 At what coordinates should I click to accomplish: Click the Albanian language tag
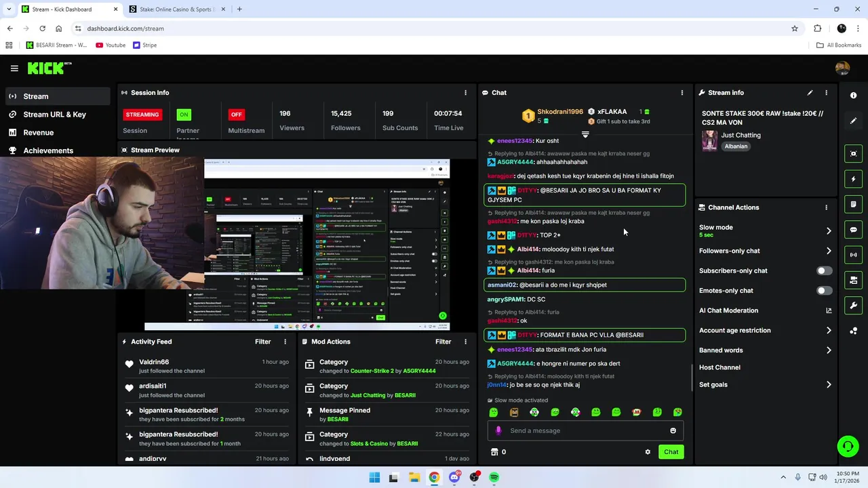click(x=736, y=146)
